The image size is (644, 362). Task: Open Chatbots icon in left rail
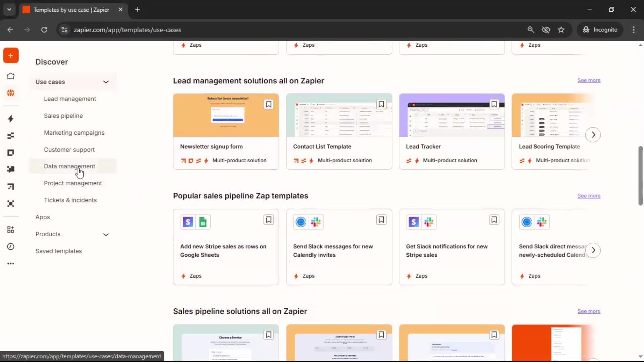[11, 169]
